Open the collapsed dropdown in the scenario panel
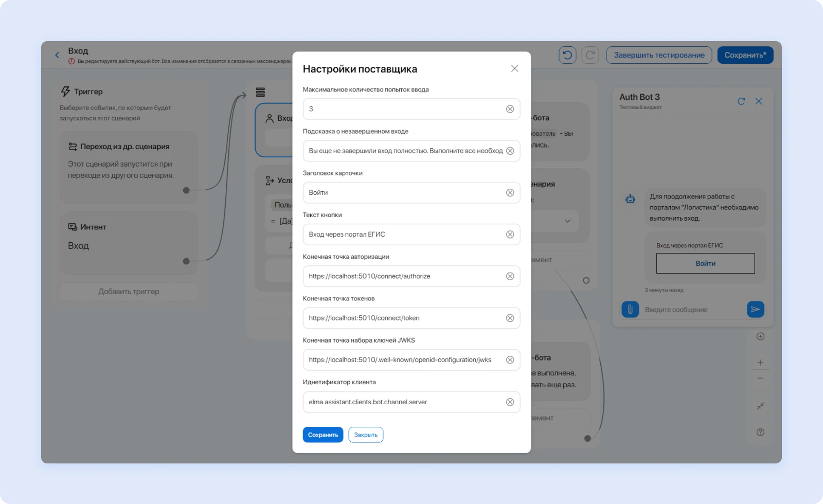This screenshot has width=823, height=504. (x=567, y=221)
